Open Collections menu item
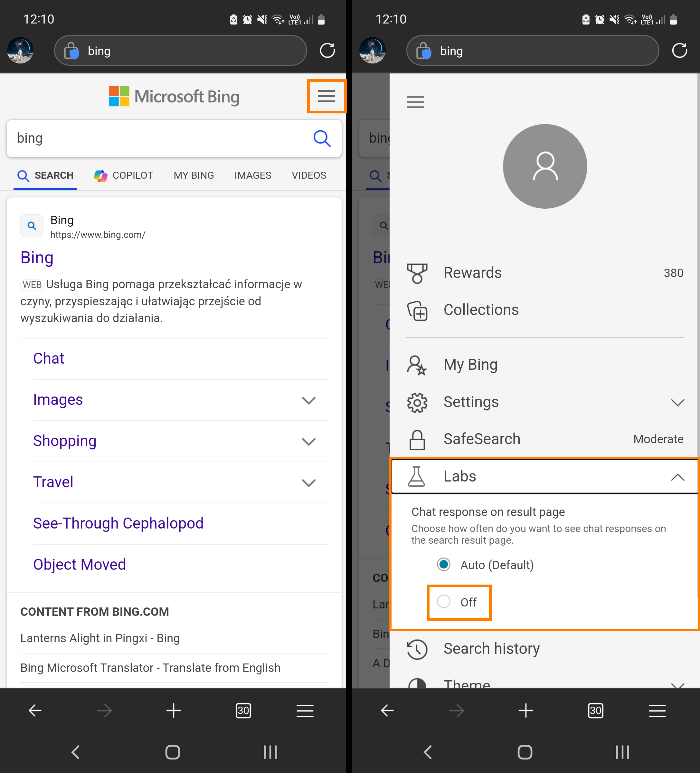 tap(545, 310)
